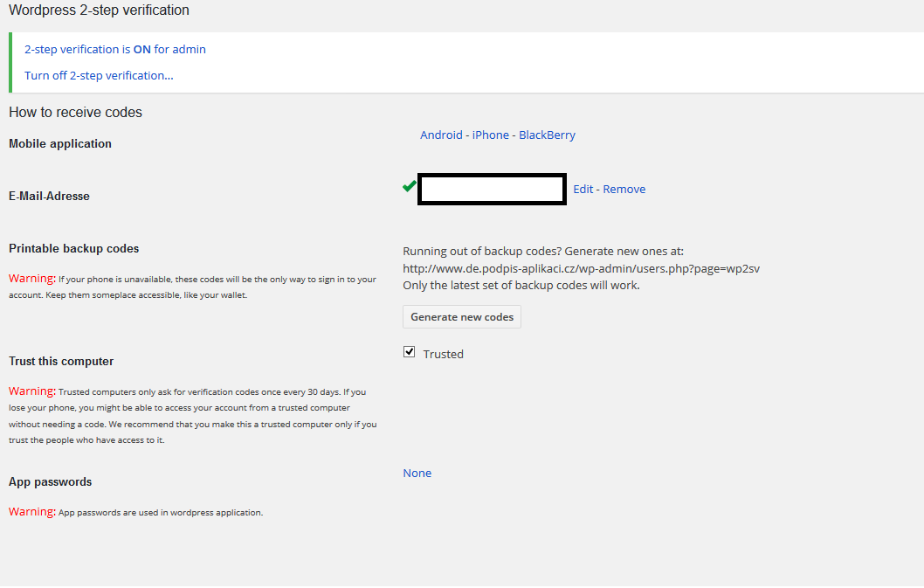Click the 'Printable backup codes' label
This screenshot has height=588, width=924.
pyautogui.click(x=73, y=249)
